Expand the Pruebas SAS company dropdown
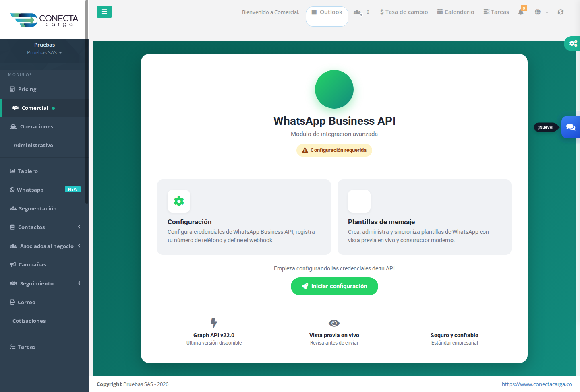The width and height of the screenshot is (580, 392). tap(44, 53)
